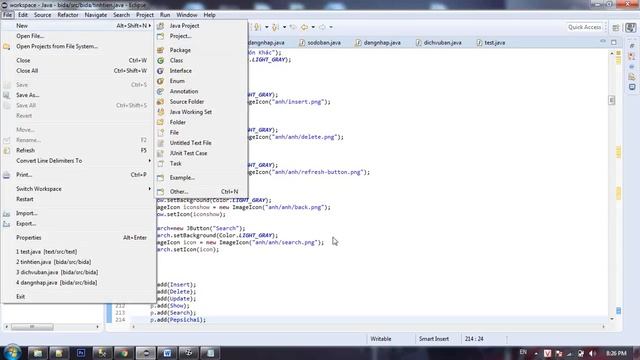Switch to test.java editor tab
Viewport: 640px width, 360px height.
tap(491, 42)
